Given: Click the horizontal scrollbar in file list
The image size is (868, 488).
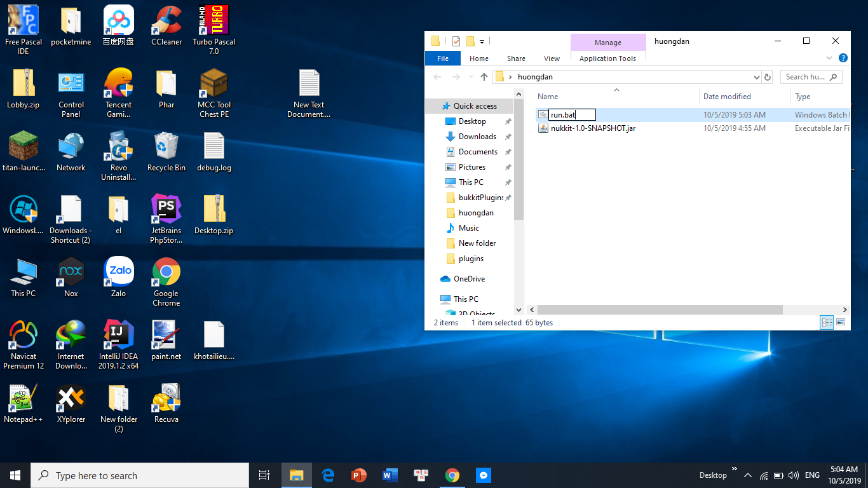Looking at the screenshot, I should (660, 310).
